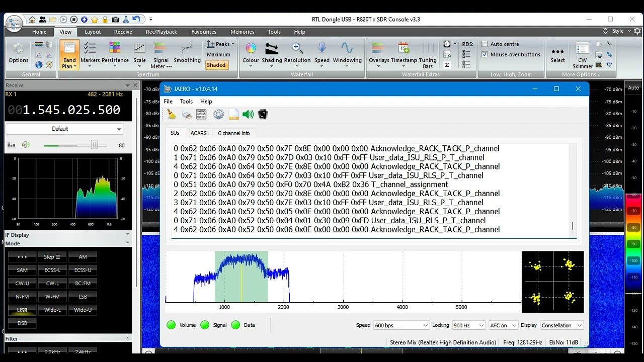Click the JAERO constellation display

coord(553,282)
